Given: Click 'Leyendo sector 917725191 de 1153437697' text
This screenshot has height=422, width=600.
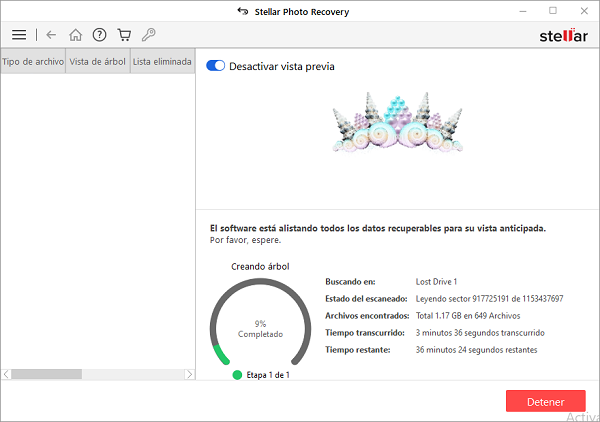Looking at the screenshot, I should [489, 298].
